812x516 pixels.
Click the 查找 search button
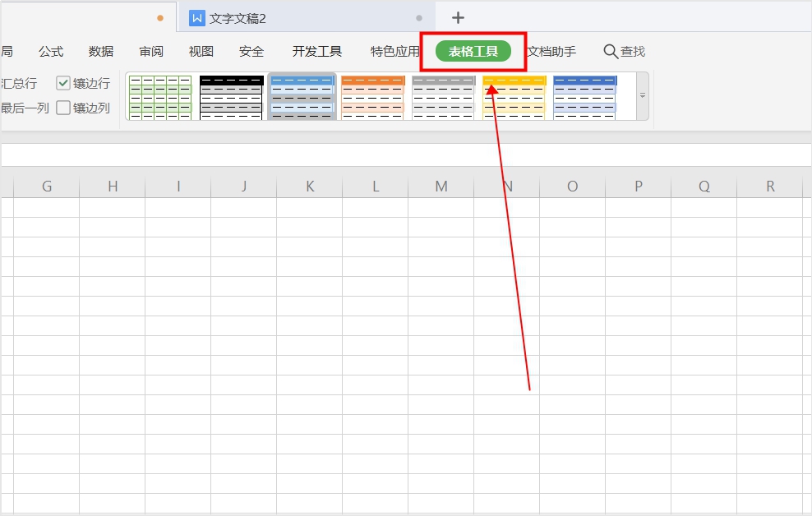pyautogui.click(x=625, y=51)
